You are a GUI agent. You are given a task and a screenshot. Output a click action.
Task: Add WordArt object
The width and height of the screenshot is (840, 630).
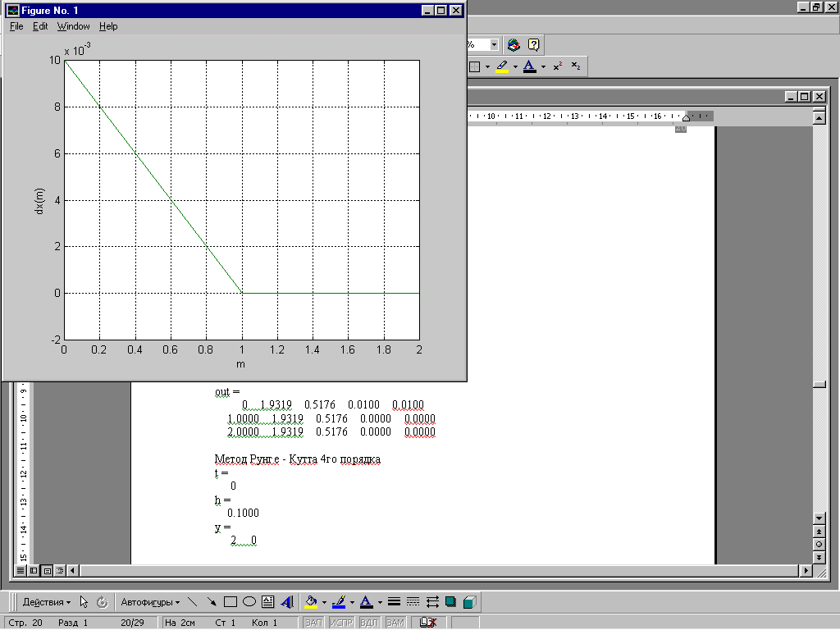coord(286,602)
